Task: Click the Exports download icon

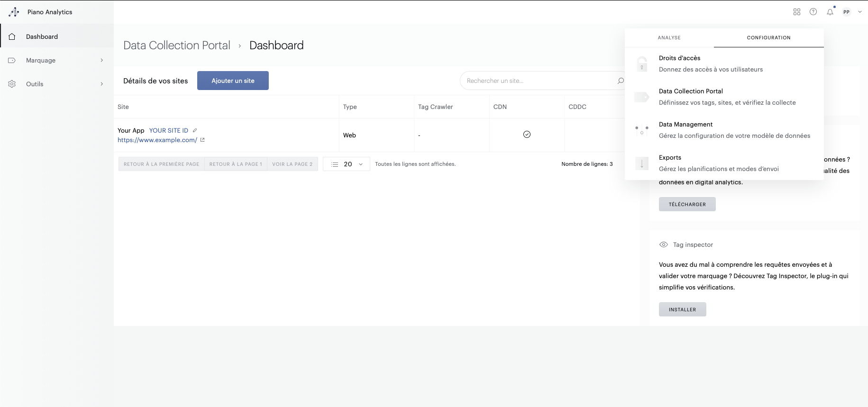Action: click(x=642, y=163)
